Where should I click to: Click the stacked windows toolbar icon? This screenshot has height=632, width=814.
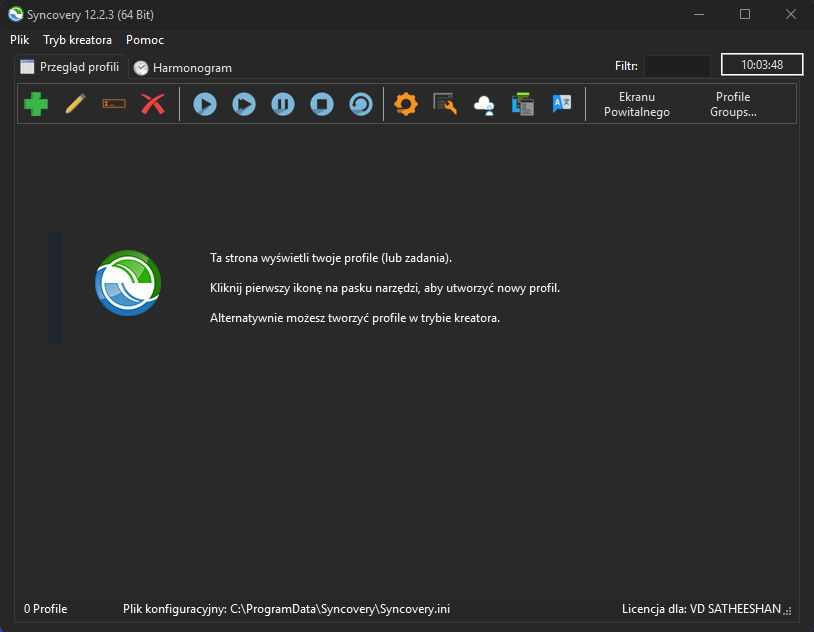[523, 104]
